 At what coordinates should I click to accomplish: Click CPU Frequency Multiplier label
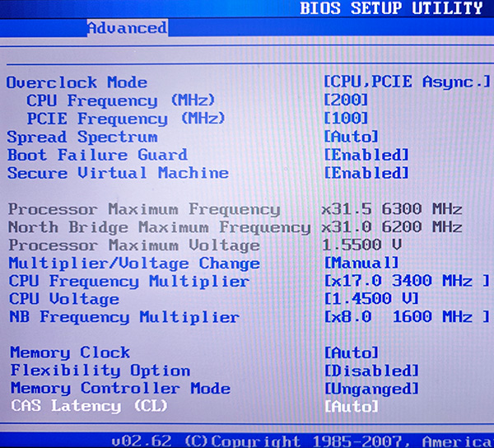129,282
